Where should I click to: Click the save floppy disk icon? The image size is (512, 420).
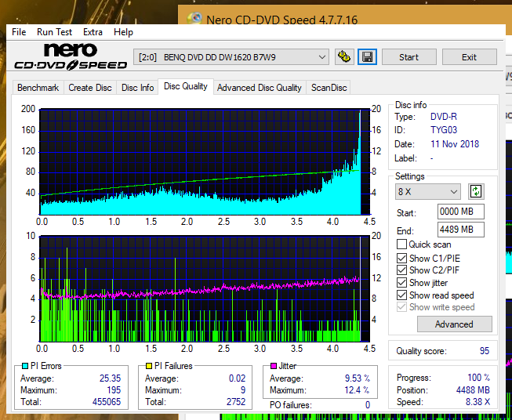pyautogui.click(x=368, y=57)
